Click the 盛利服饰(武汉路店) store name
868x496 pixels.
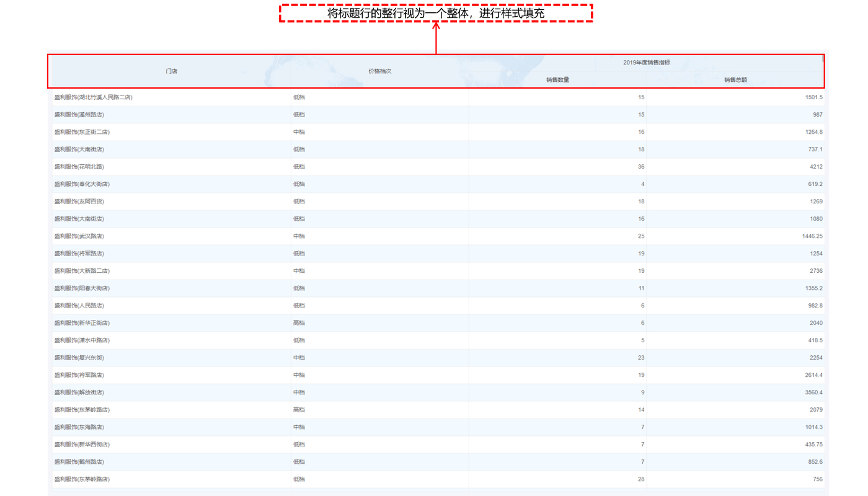(x=79, y=236)
